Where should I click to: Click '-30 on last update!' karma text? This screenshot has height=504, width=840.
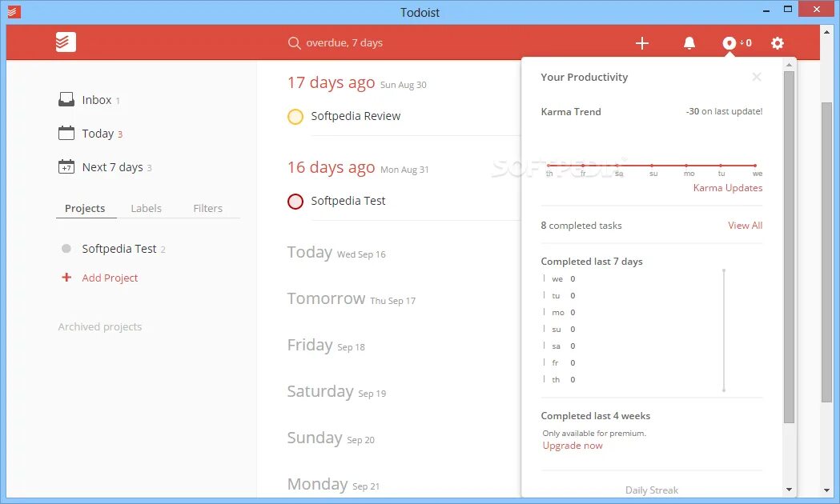[x=724, y=111]
